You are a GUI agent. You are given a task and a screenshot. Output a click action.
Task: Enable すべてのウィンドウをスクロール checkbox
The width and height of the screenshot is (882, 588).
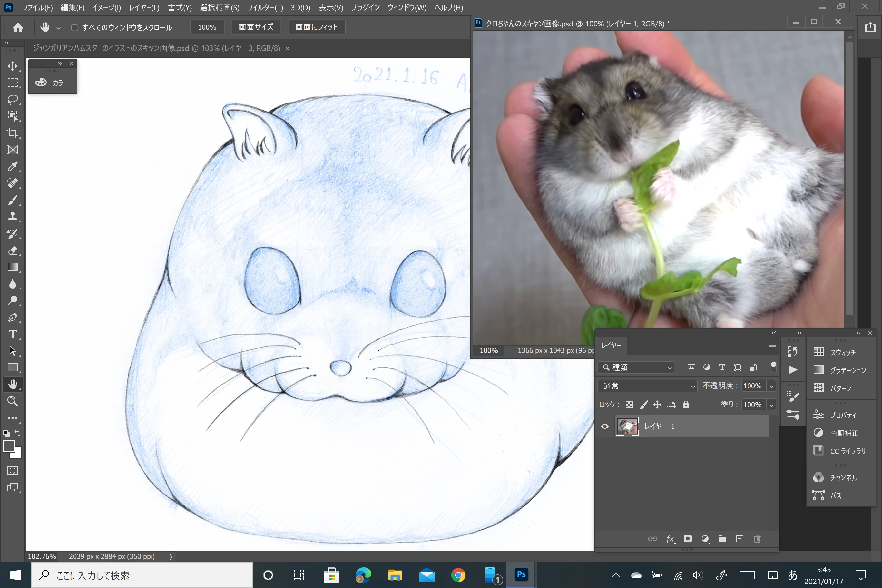click(x=74, y=27)
